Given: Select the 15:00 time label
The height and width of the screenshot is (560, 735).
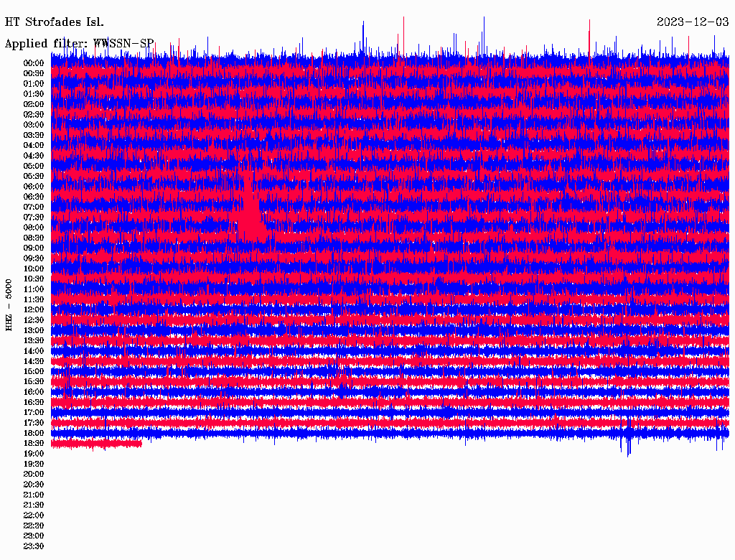Looking at the screenshot, I should pos(34,371).
